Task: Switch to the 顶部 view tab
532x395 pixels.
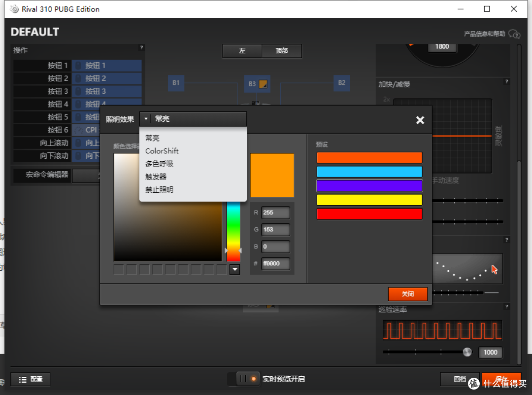Action: pyautogui.click(x=282, y=51)
